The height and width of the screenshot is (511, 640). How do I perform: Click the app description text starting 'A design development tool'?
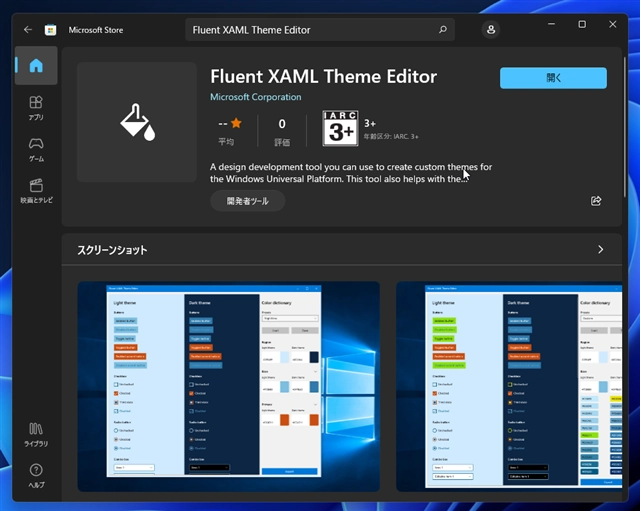351,173
